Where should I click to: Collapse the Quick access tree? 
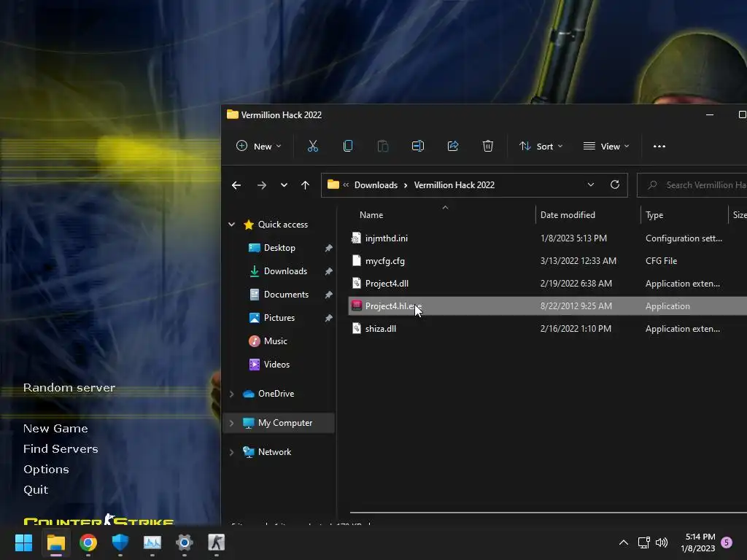point(231,225)
